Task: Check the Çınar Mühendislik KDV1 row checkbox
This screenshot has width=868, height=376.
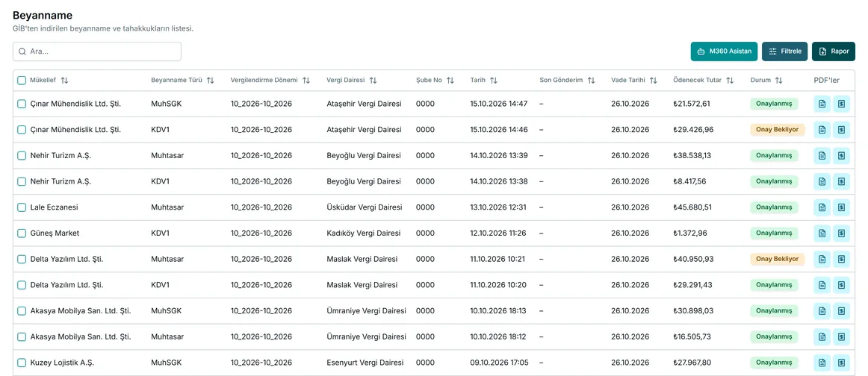Action: (x=22, y=129)
